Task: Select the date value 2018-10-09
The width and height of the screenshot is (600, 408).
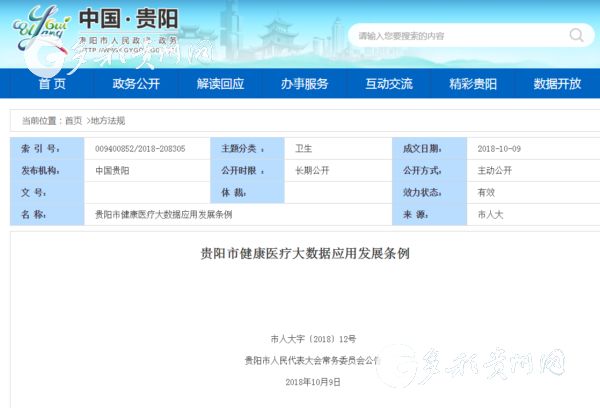Action: 499,149
